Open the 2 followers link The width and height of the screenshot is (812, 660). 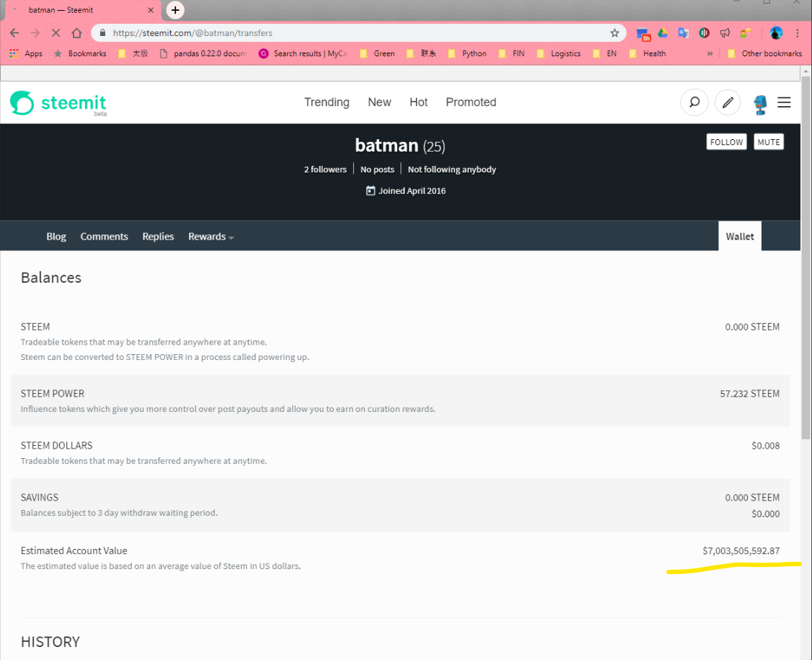point(325,170)
